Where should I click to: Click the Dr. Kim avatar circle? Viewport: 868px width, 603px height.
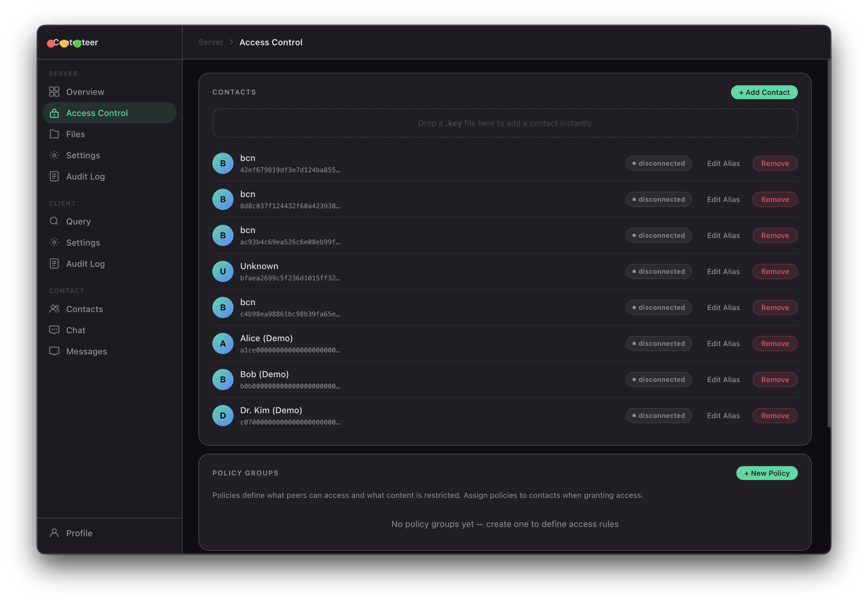click(x=223, y=416)
